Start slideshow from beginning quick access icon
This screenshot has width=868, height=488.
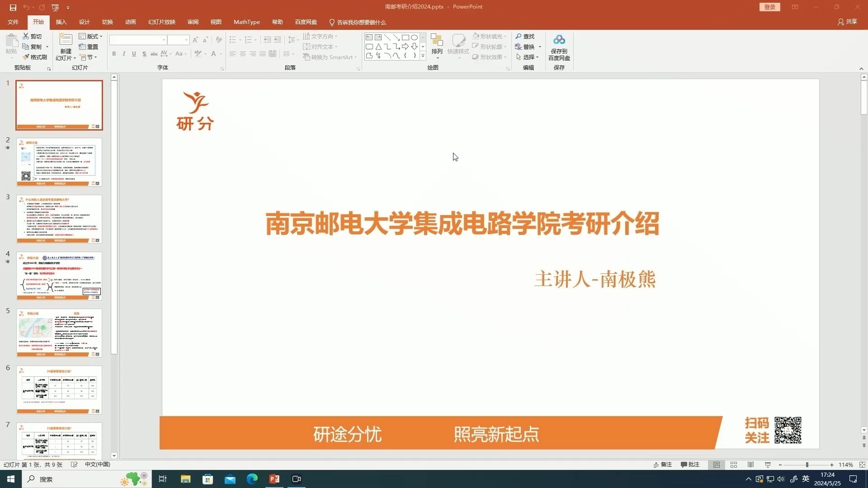pyautogui.click(x=55, y=7)
